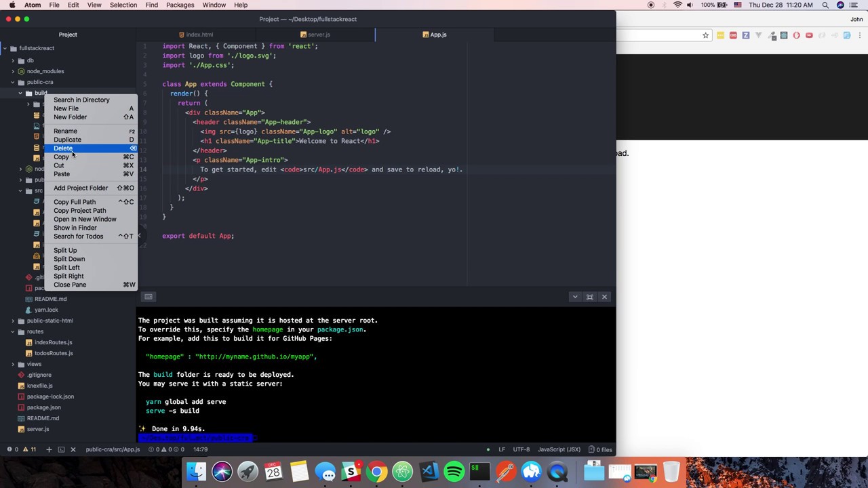Open Slack from the dock

(x=351, y=472)
